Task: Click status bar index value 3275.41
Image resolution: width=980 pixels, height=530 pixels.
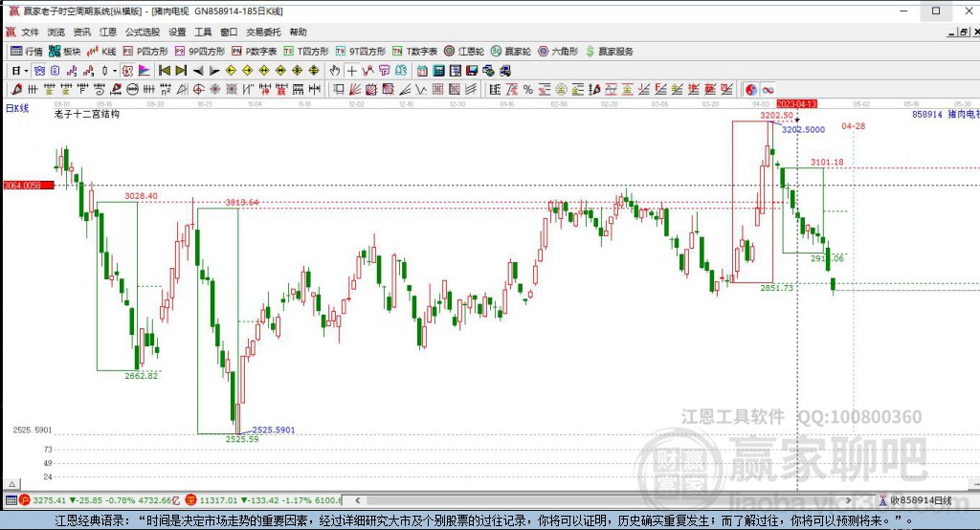Action: click(50, 500)
